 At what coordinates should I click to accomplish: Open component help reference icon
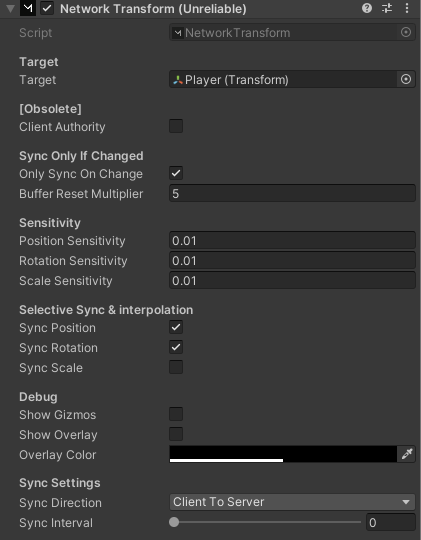click(367, 8)
